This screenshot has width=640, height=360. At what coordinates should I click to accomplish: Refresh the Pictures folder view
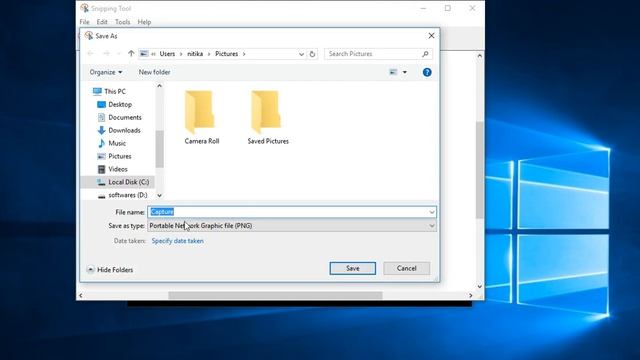pyautogui.click(x=312, y=54)
